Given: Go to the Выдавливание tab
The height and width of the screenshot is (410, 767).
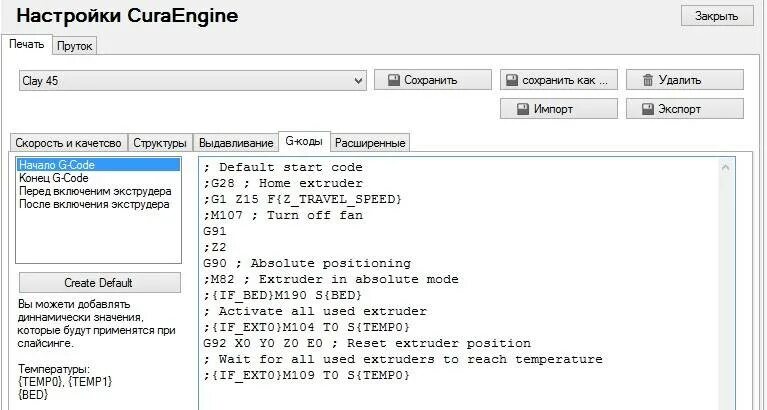Looking at the screenshot, I should click(235, 143).
